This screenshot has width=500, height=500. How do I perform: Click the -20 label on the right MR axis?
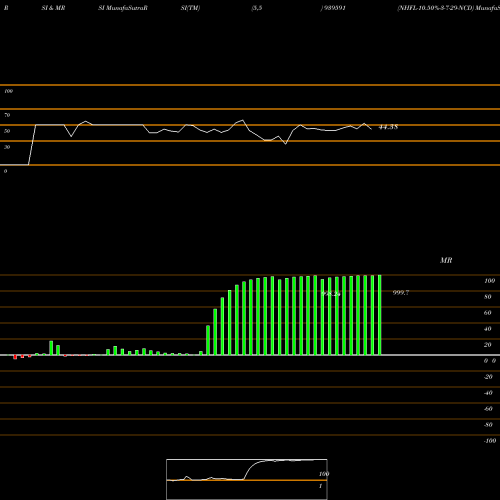488,377
